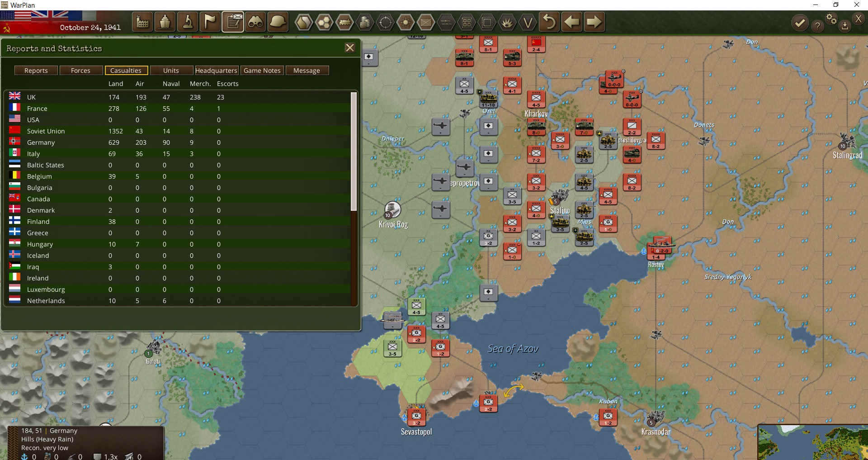Switch to the Reports tab
This screenshot has height=460, width=868.
pos(36,71)
